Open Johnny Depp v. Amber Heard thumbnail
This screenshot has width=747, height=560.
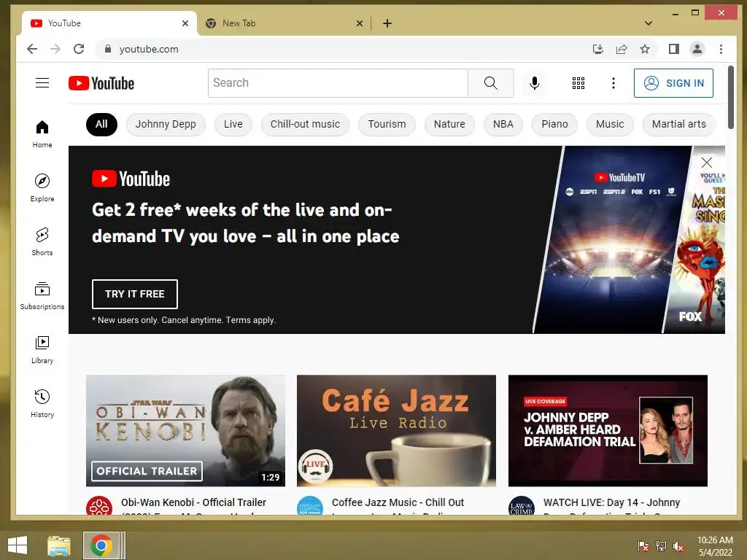click(x=608, y=430)
